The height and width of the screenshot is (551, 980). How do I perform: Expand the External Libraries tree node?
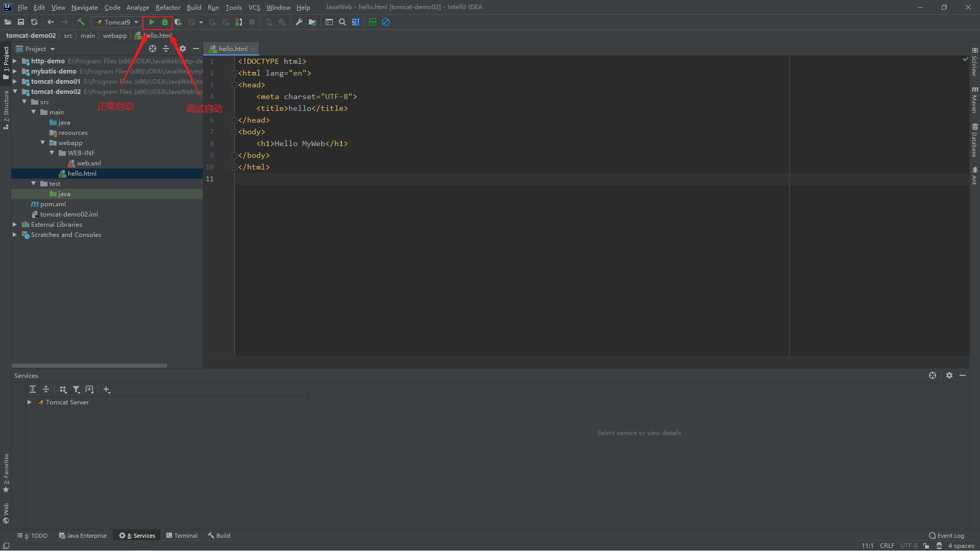[15, 224]
